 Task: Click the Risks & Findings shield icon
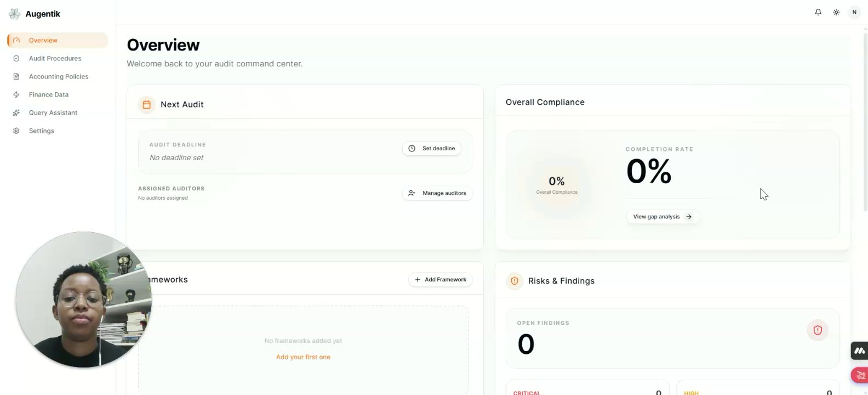click(x=515, y=281)
